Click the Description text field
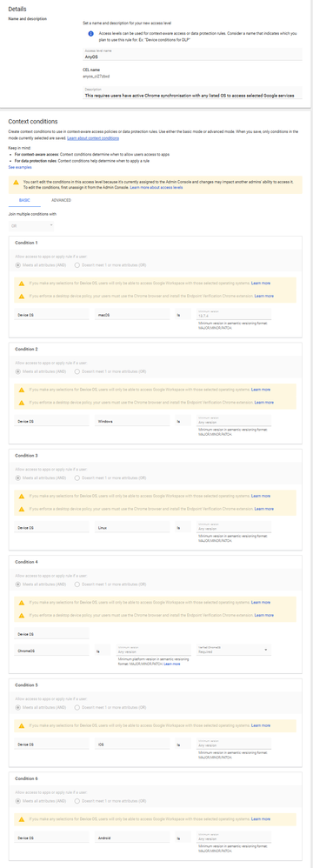 click(x=192, y=92)
